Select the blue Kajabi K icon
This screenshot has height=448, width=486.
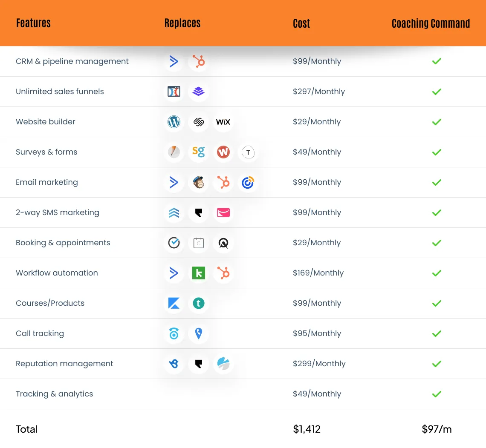(x=174, y=303)
